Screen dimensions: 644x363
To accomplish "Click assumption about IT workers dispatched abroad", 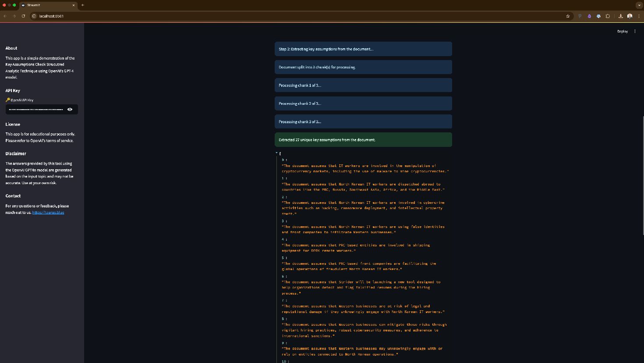I will (363, 187).
